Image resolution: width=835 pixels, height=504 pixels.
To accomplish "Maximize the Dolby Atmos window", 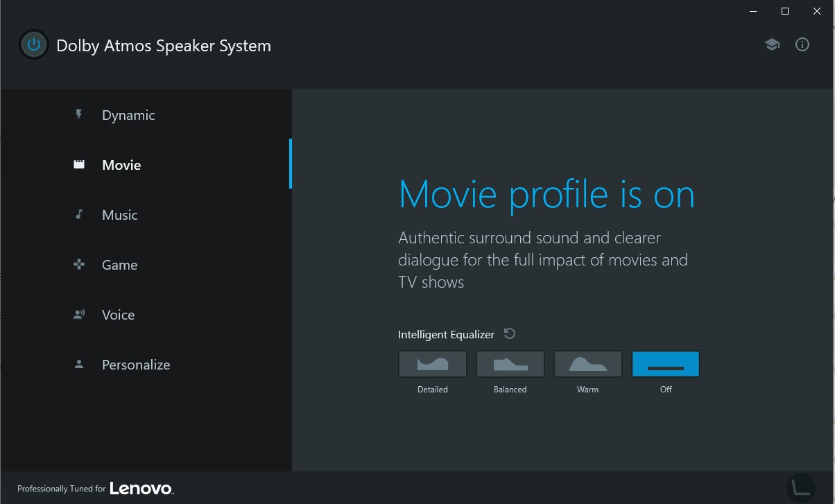I will pyautogui.click(x=785, y=11).
